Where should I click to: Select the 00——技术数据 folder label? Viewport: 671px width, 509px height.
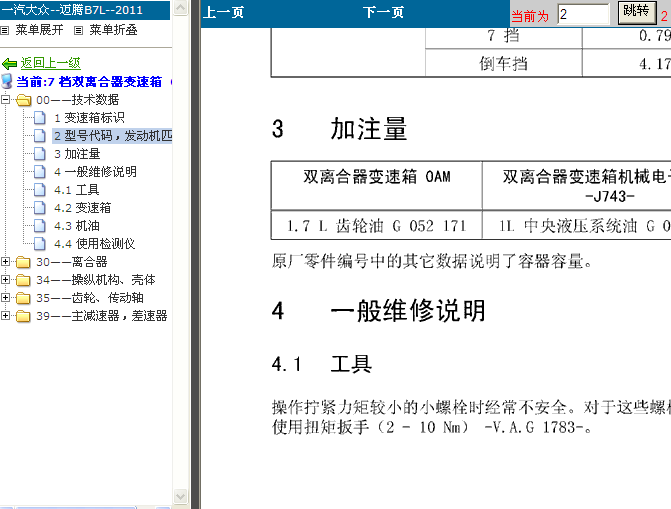77,100
